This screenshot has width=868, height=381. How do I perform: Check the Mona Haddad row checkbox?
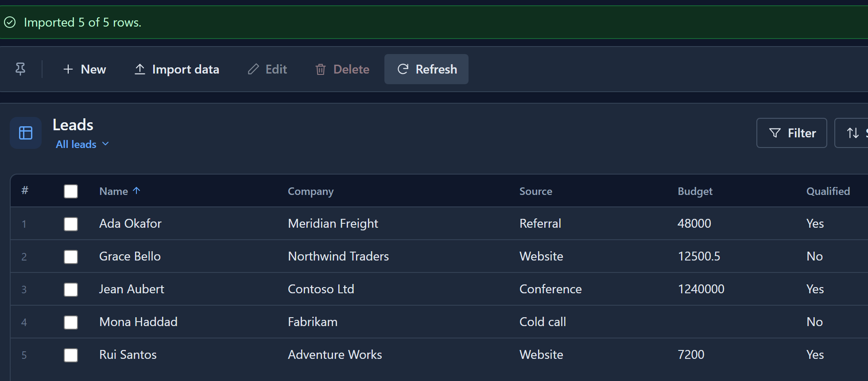pyautogui.click(x=71, y=323)
